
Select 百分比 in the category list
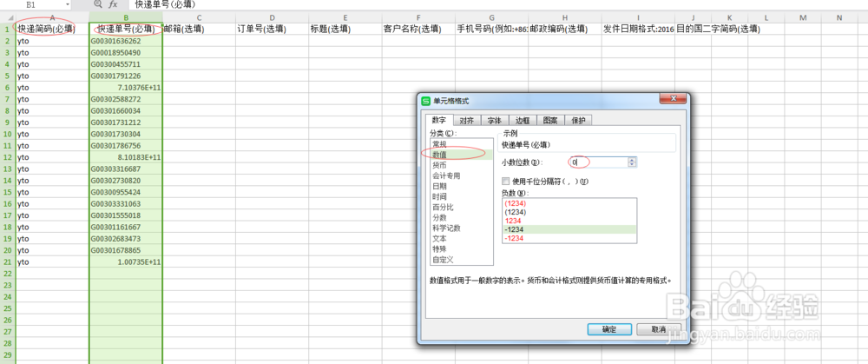[x=461, y=208]
